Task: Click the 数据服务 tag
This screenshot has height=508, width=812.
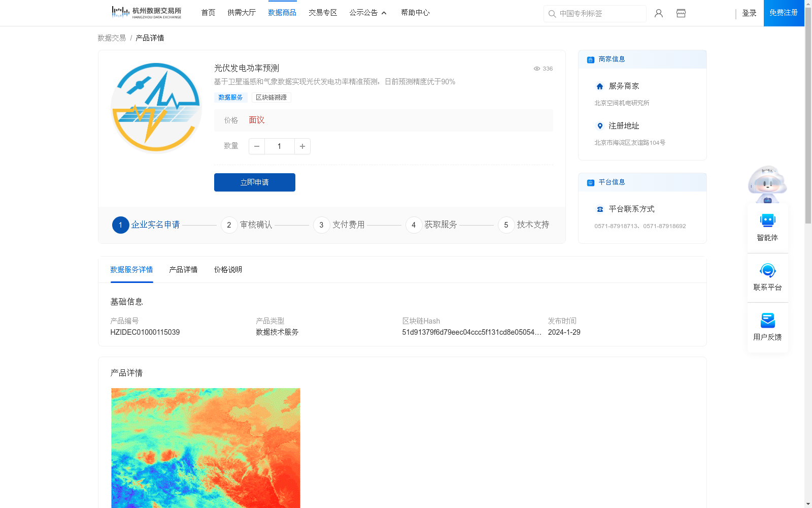Action: coord(230,98)
